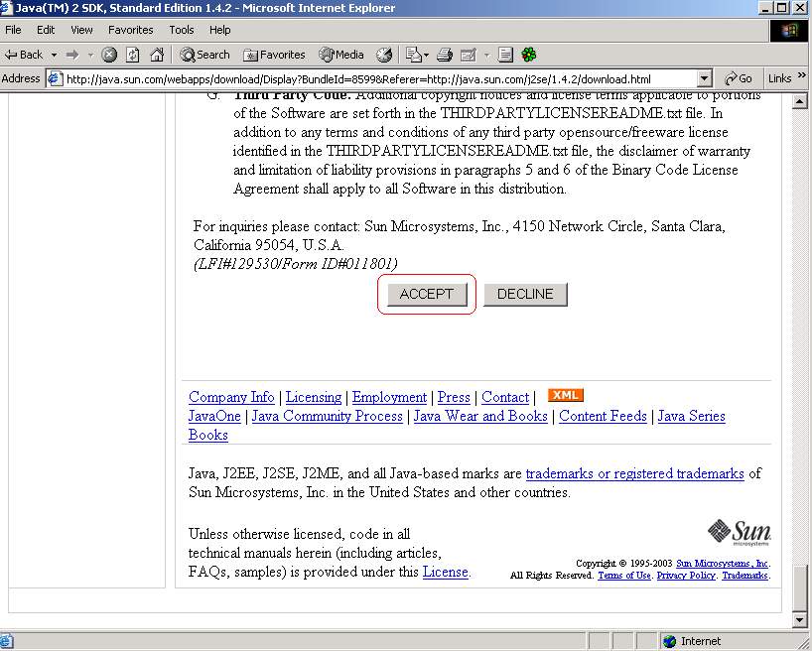The height and width of the screenshot is (651, 812).
Task: Click the Windows flag logo throbber
Action: coord(789,31)
